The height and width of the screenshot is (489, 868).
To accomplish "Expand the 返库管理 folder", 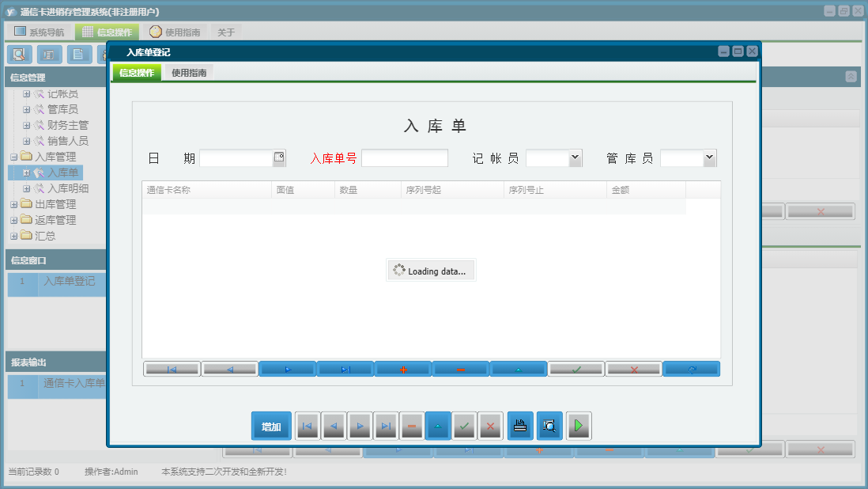I will point(14,220).
